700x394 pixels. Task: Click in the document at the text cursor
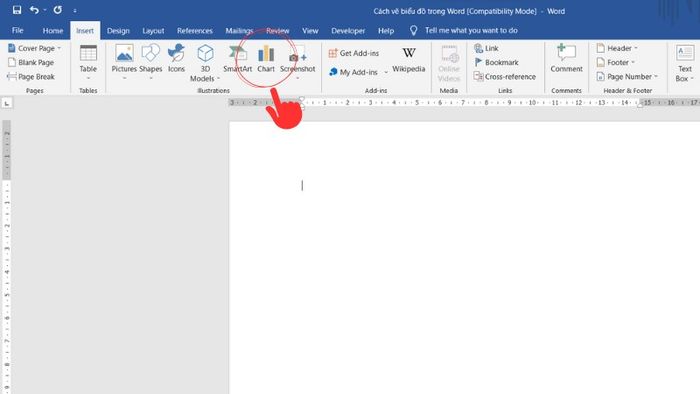[x=302, y=185]
